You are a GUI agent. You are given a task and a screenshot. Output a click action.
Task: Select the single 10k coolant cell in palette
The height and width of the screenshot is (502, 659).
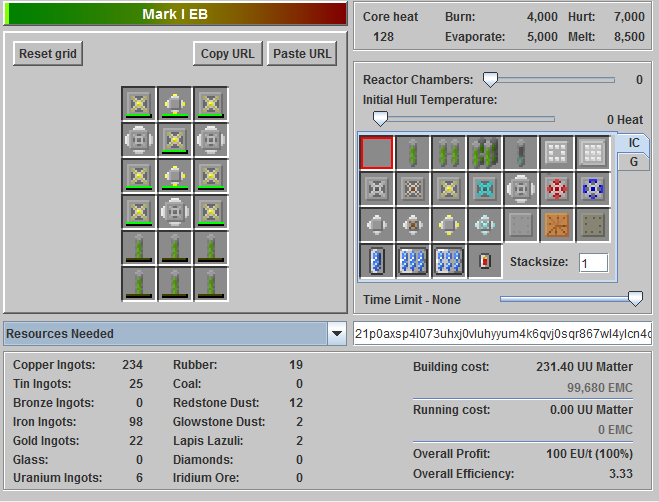tap(377, 261)
